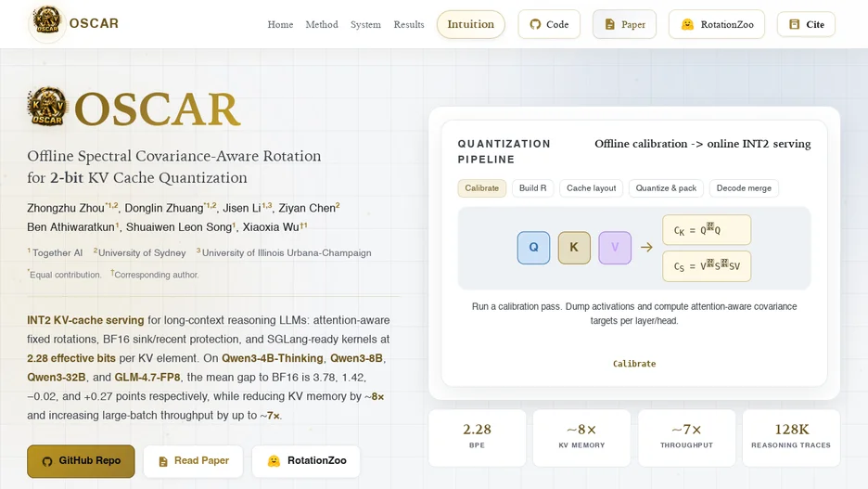Image resolution: width=868 pixels, height=489 pixels.
Task: Switch to the Cache layout step
Action: click(x=592, y=188)
